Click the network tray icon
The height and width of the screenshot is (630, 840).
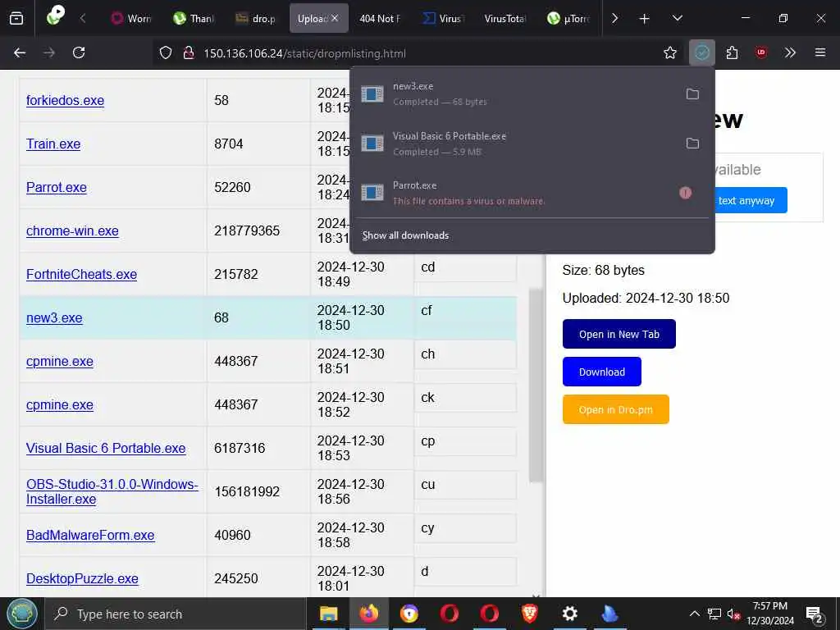714,614
